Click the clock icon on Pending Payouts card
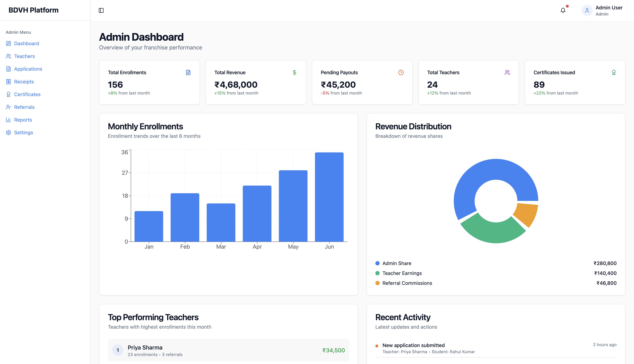Screen dimensions: 634x364 pyautogui.click(x=401, y=72)
